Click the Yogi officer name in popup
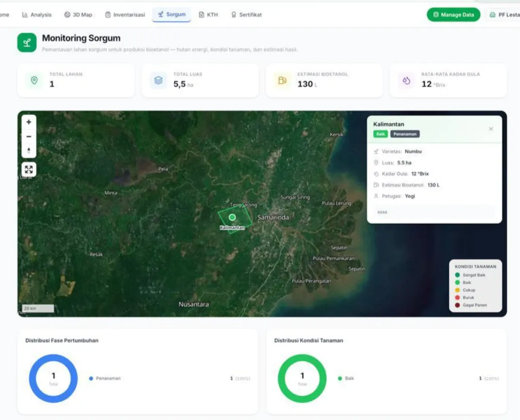This screenshot has width=520, height=420. pos(410,196)
